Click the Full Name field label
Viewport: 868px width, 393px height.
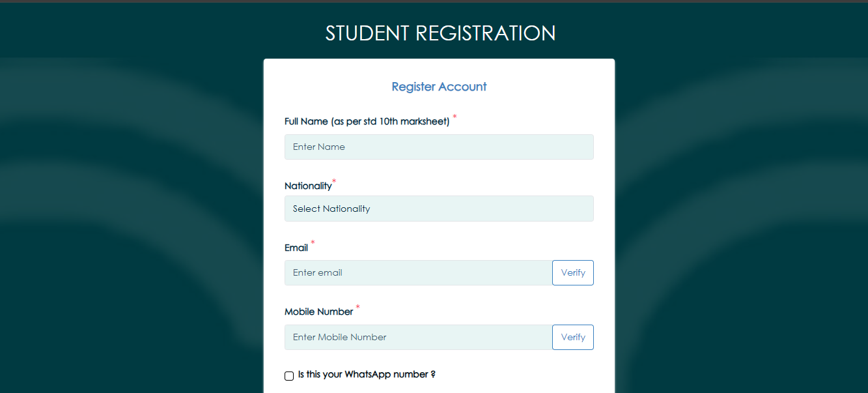366,121
